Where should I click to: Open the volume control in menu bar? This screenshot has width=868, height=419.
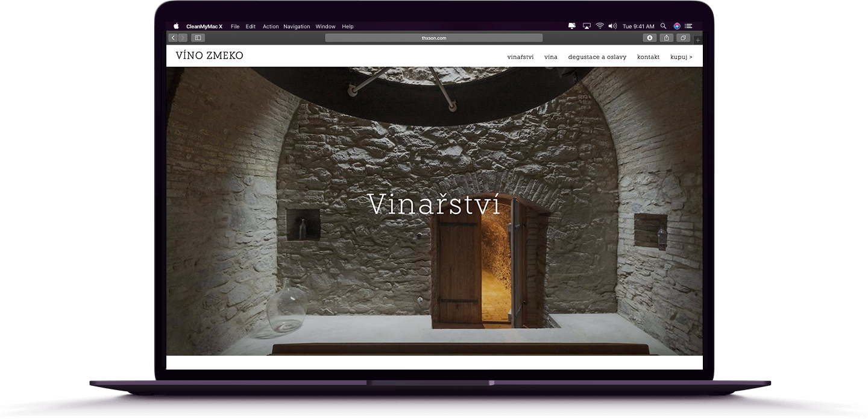click(x=613, y=27)
